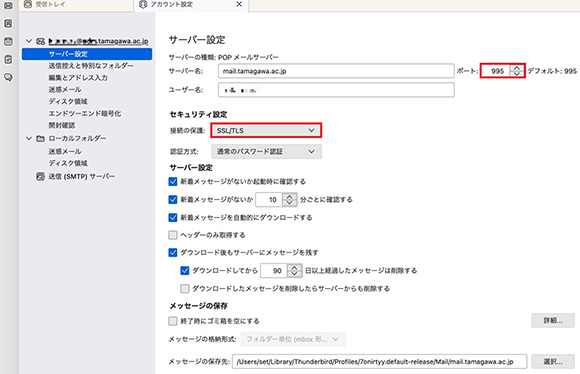Viewport: 580px width, 374px height.
Task: Select サーバー設定 in the account tree
Action: (87, 54)
